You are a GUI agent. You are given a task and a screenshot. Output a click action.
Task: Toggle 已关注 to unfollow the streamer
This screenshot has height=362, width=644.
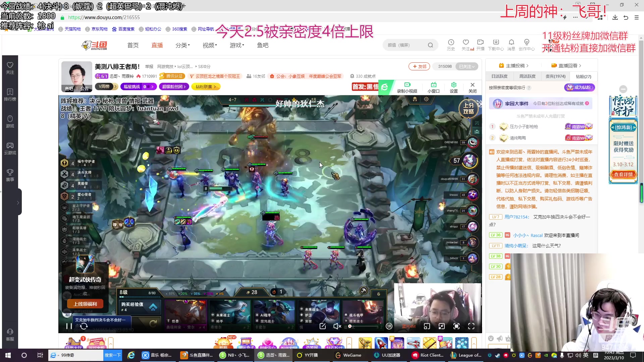tap(467, 66)
